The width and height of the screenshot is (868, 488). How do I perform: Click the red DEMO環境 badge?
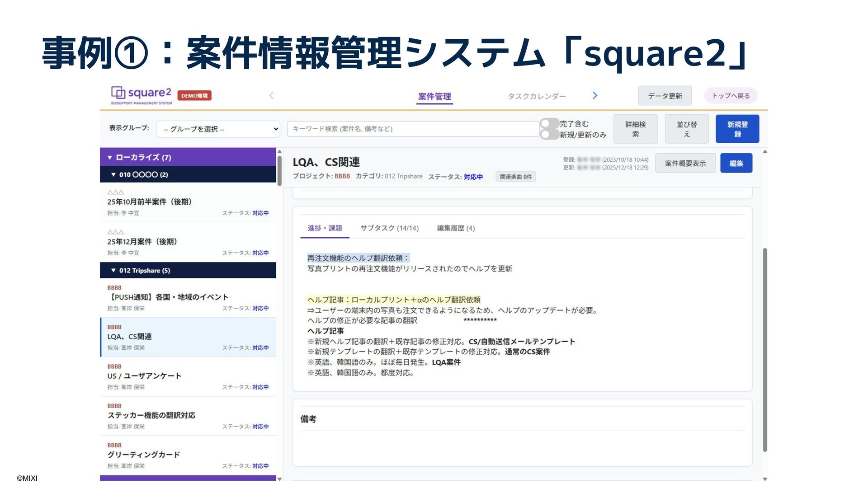(194, 96)
